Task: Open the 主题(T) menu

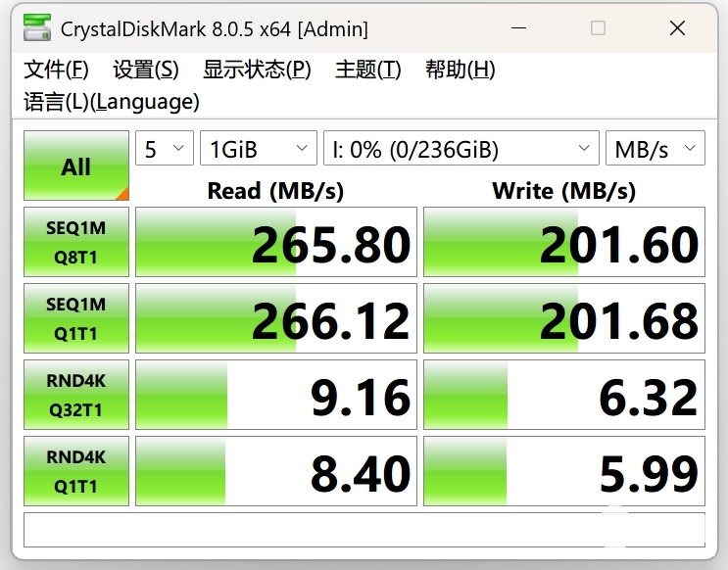Action: [x=368, y=70]
